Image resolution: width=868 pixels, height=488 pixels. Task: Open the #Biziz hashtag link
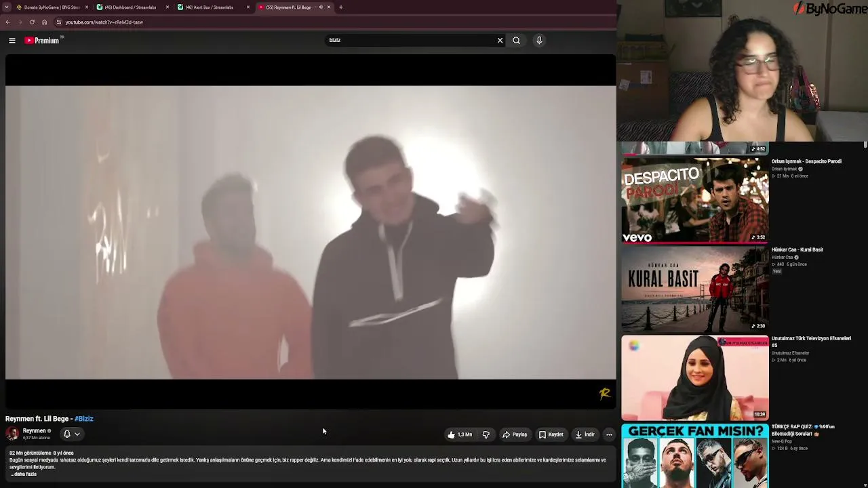pyautogui.click(x=84, y=419)
